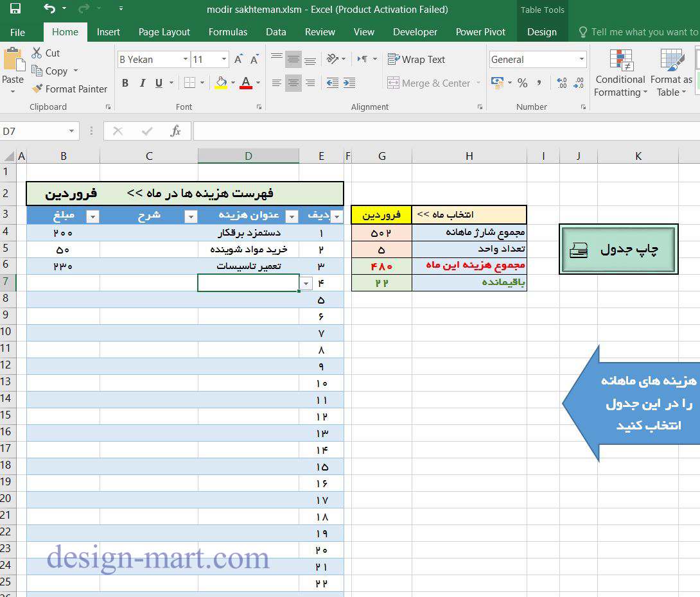Toggle center horizontal alignment

(x=293, y=83)
